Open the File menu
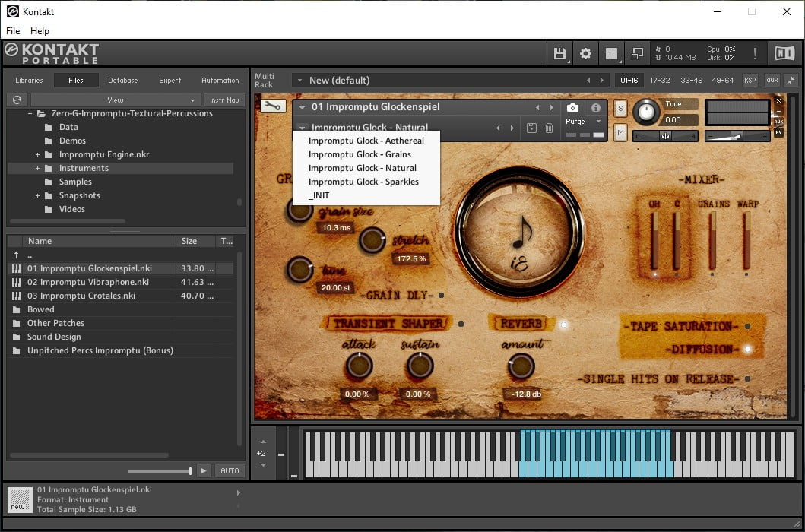 coord(13,31)
